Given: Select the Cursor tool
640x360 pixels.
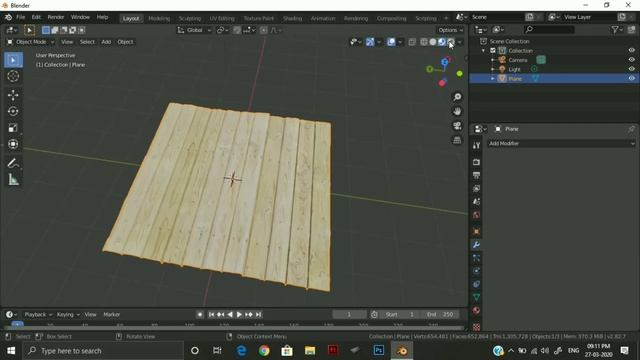Looking at the screenshot, I should point(13,76).
